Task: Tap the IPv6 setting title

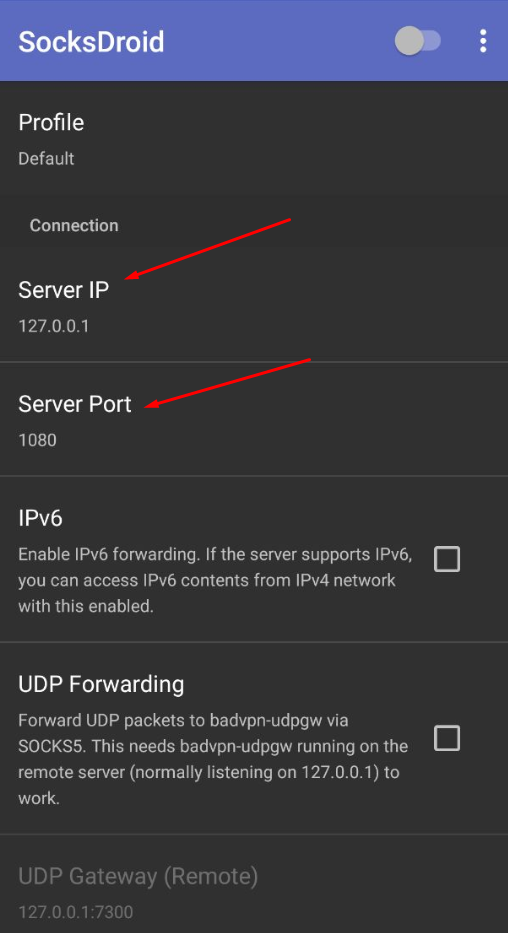Action: pos(40,518)
